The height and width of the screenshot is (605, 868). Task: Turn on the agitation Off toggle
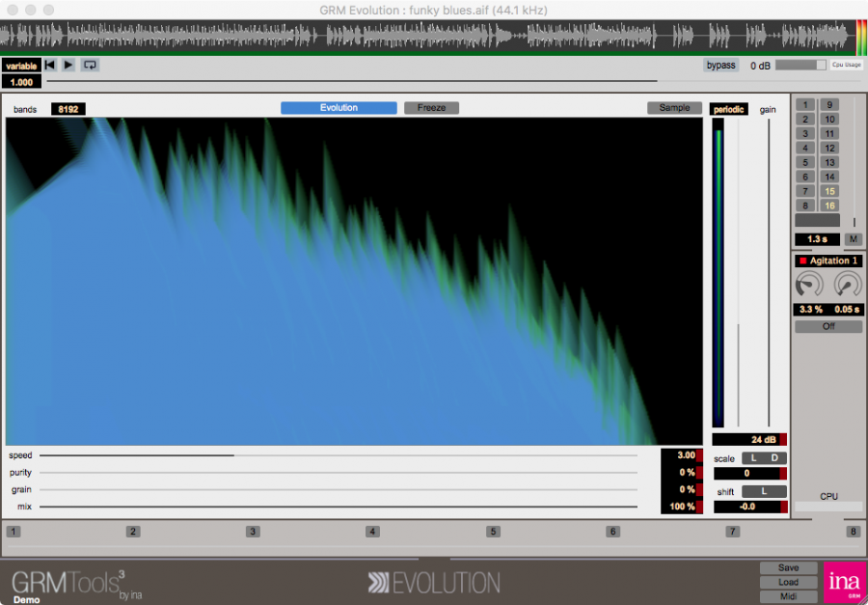[x=828, y=327]
